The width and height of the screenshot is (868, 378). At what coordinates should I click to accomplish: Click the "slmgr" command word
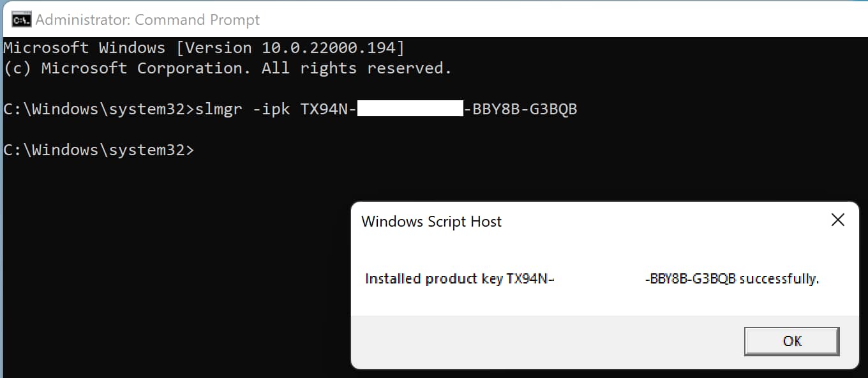pyautogui.click(x=218, y=109)
